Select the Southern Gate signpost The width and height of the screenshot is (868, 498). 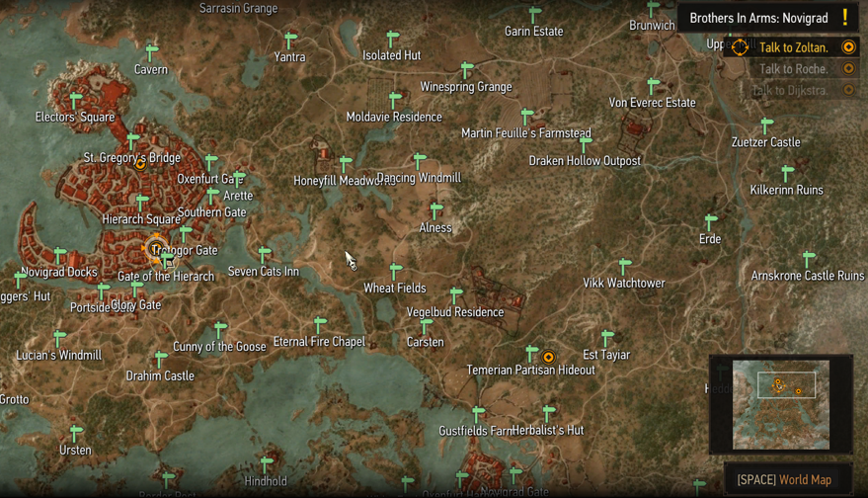pyautogui.click(x=212, y=196)
